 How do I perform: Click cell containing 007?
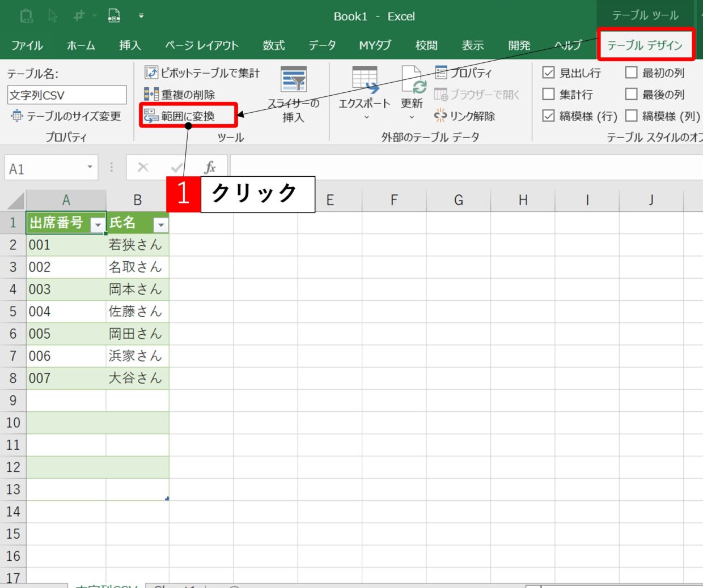[66, 378]
